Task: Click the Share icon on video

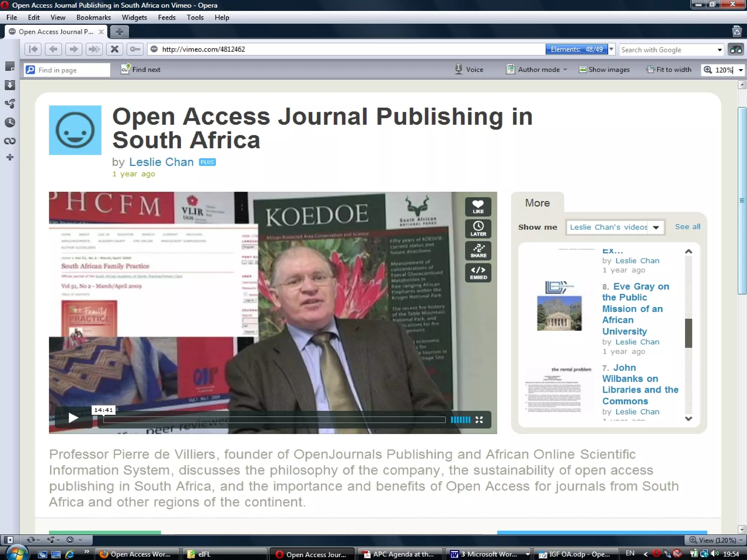Action: (x=478, y=251)
